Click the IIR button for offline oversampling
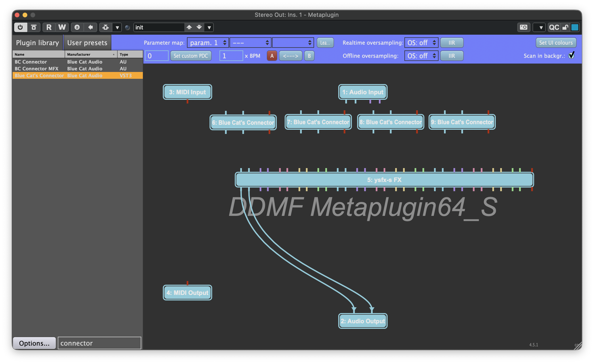 [x=452, y=56]
